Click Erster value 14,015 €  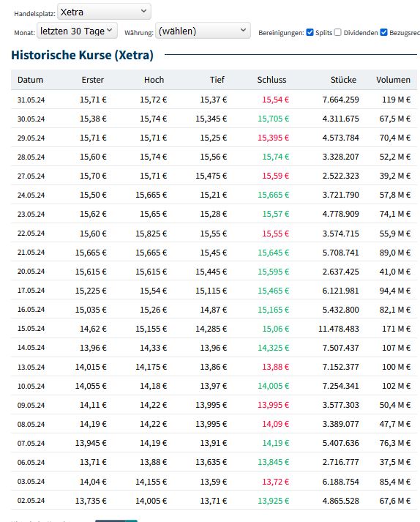(91, 367)
